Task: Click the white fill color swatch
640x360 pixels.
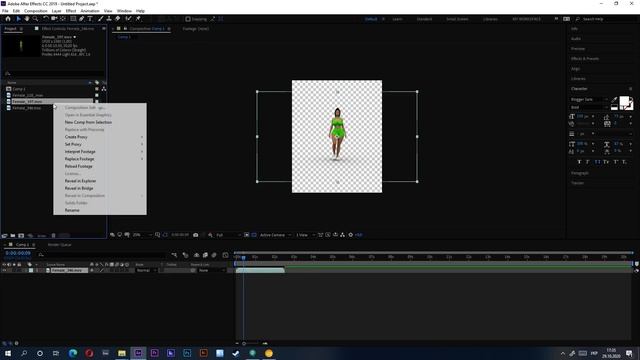Action: [624, 101]
